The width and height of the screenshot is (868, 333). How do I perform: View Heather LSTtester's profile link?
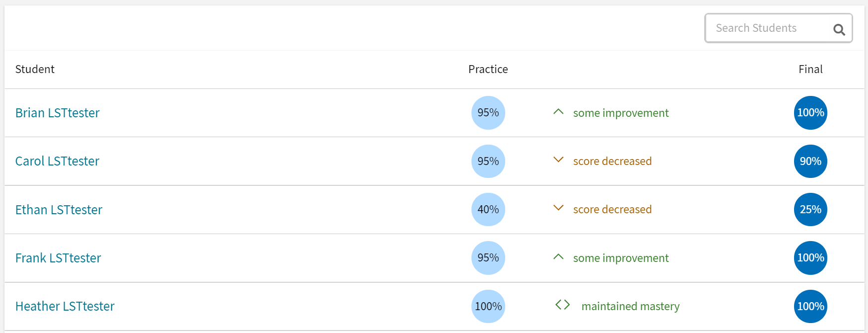pos(65,306)
